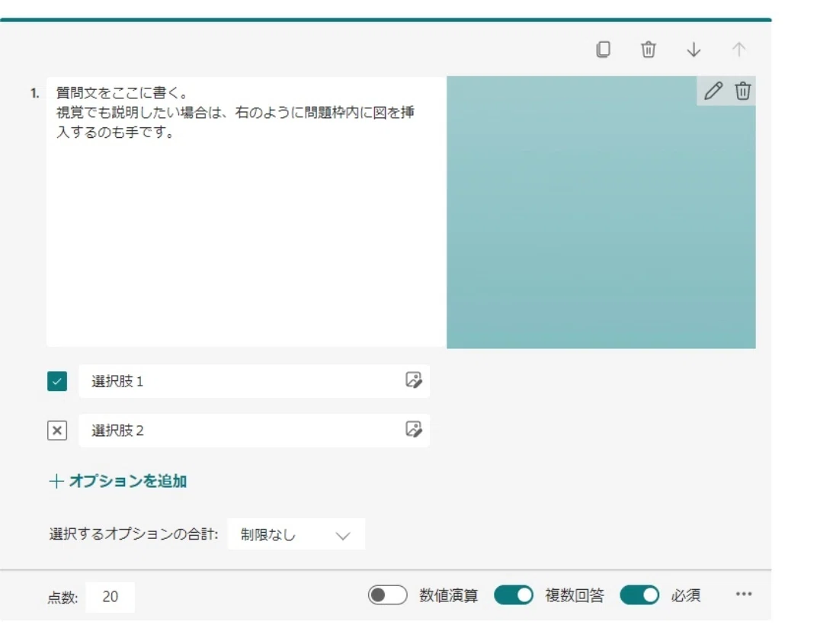Screen dimensions: 817x644
Task: Click オプションを追加 link
Action: coord(118,480)
